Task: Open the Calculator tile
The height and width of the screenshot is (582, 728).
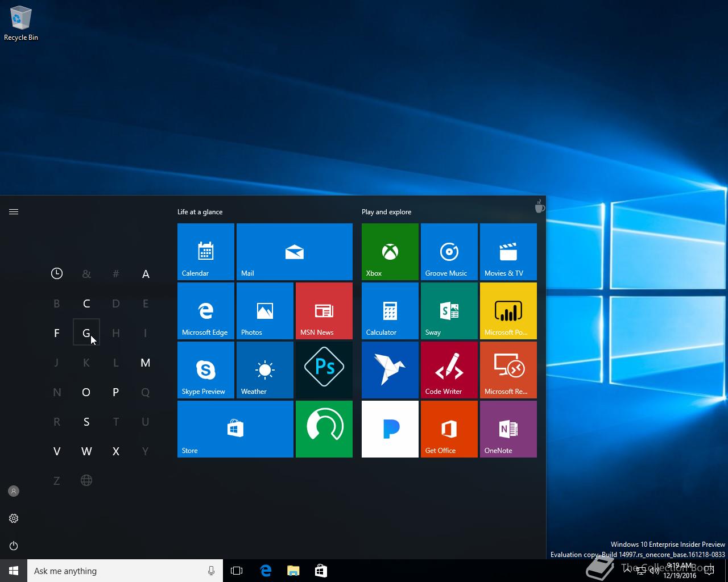Action: (x=390, y=311)
